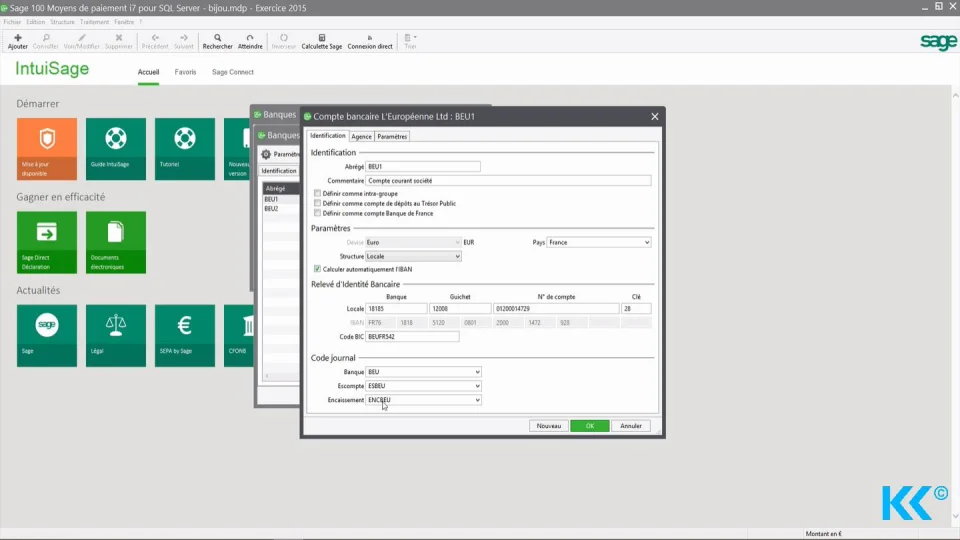Click the Abrégé input field
Image resolution: width=960 pixels, height=540 pixels.
[423, 167]
